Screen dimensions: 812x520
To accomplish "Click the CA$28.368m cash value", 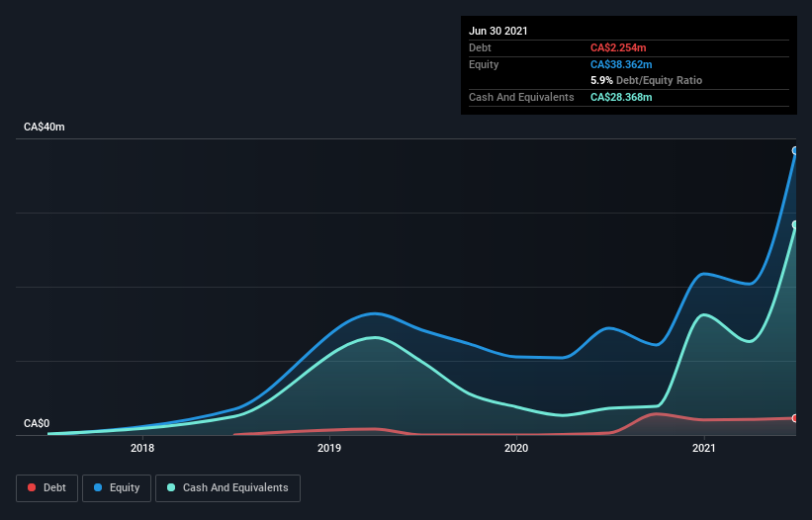I will click(621, 97).
